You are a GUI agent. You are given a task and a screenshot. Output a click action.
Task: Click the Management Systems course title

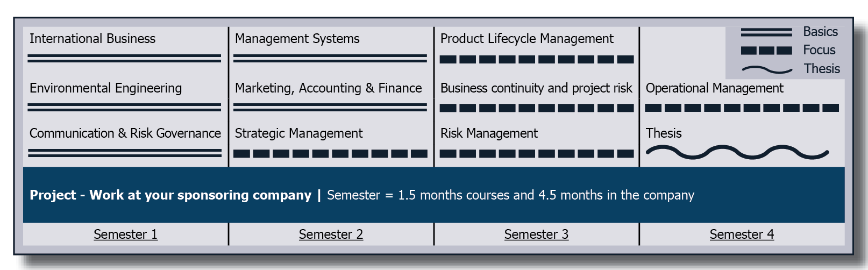tap(297, 39)
